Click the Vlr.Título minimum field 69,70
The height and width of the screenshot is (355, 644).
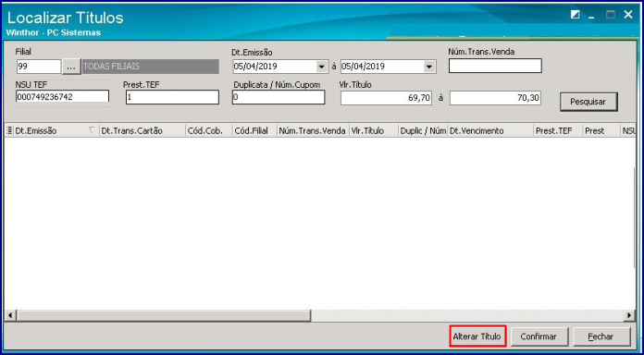[x=386, y=98]
